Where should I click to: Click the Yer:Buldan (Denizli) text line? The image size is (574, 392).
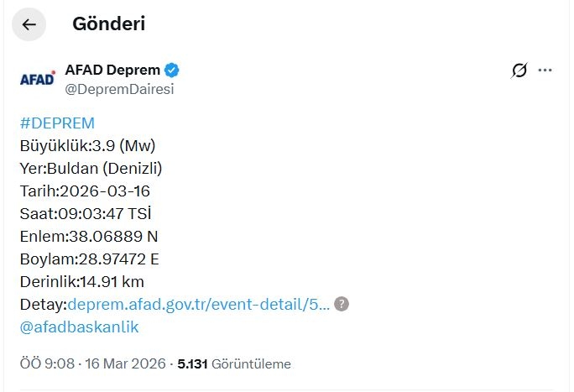click(91, 169)
